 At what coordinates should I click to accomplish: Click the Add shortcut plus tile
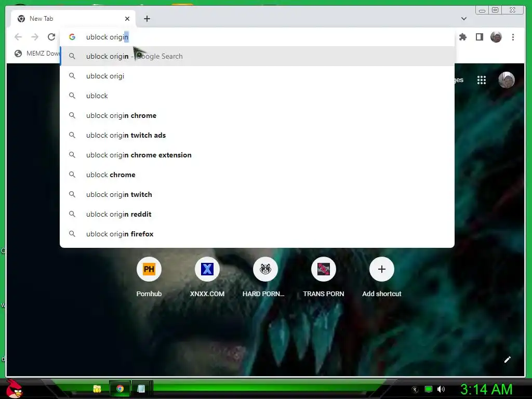(382, 277)
